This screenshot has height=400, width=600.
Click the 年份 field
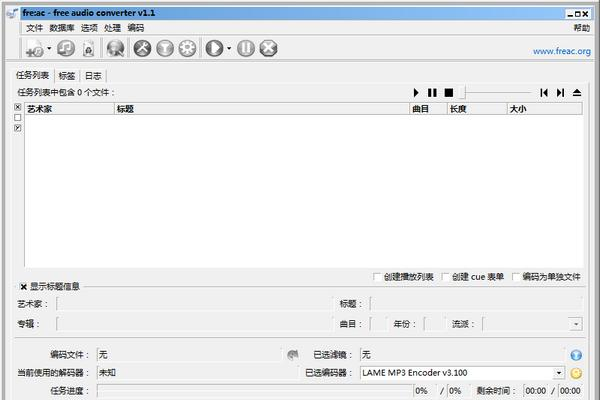click(434, 324)
